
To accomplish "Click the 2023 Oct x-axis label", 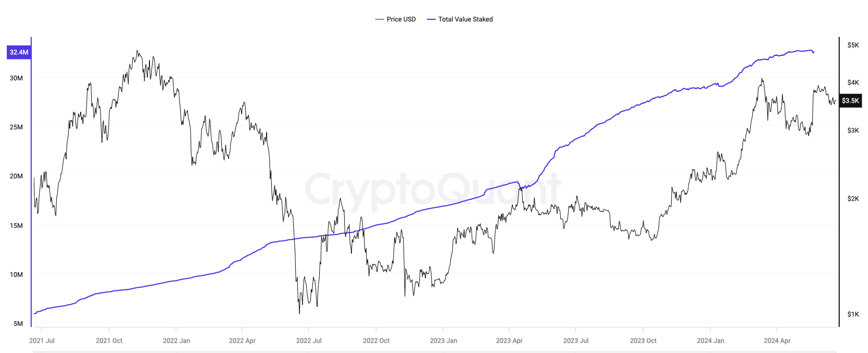I will tap(643, 340).
